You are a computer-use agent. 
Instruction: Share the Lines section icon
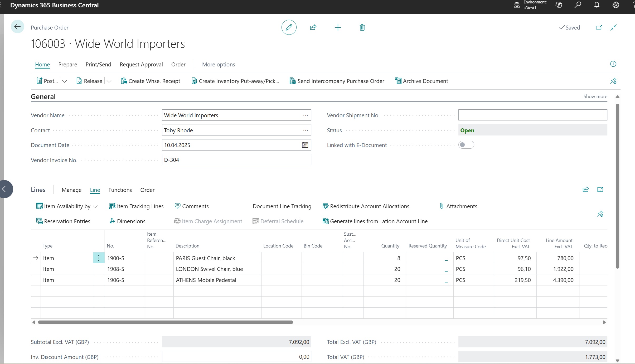[x=586, y=190]
